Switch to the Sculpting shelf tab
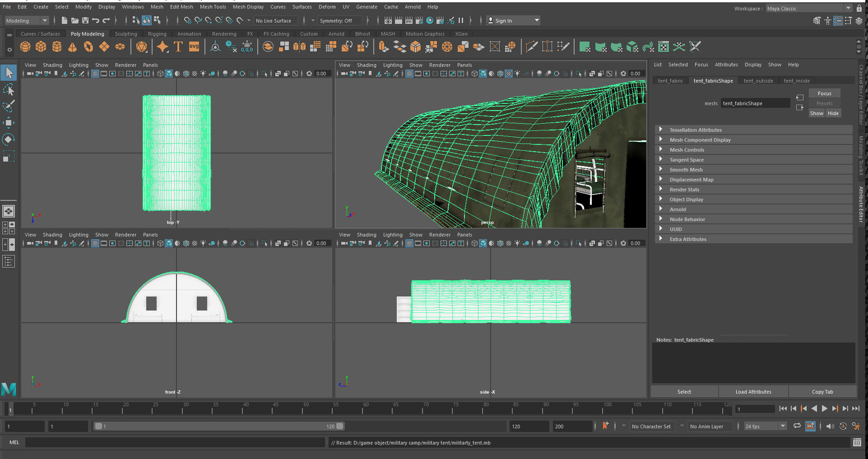Image resolution: width=868 pixels, height=459 pixels. point(125,34)
